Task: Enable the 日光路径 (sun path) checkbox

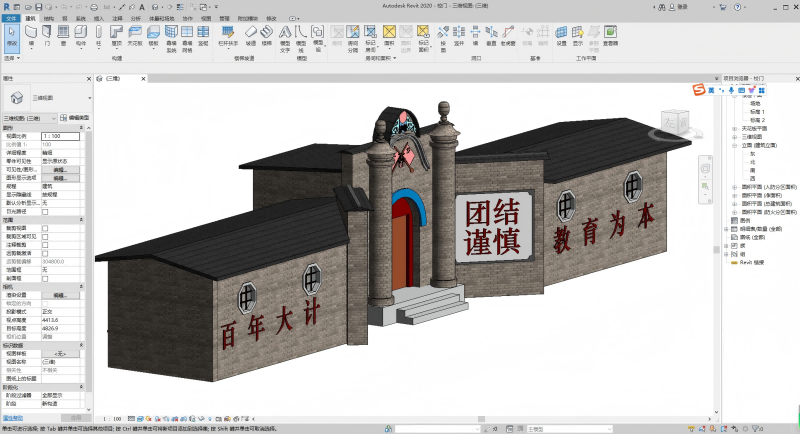Action: [x=46, y=211]
